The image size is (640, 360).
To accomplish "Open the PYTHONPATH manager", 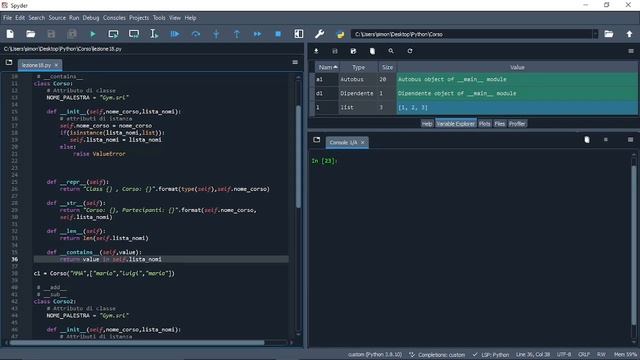I will pos(340,34).
